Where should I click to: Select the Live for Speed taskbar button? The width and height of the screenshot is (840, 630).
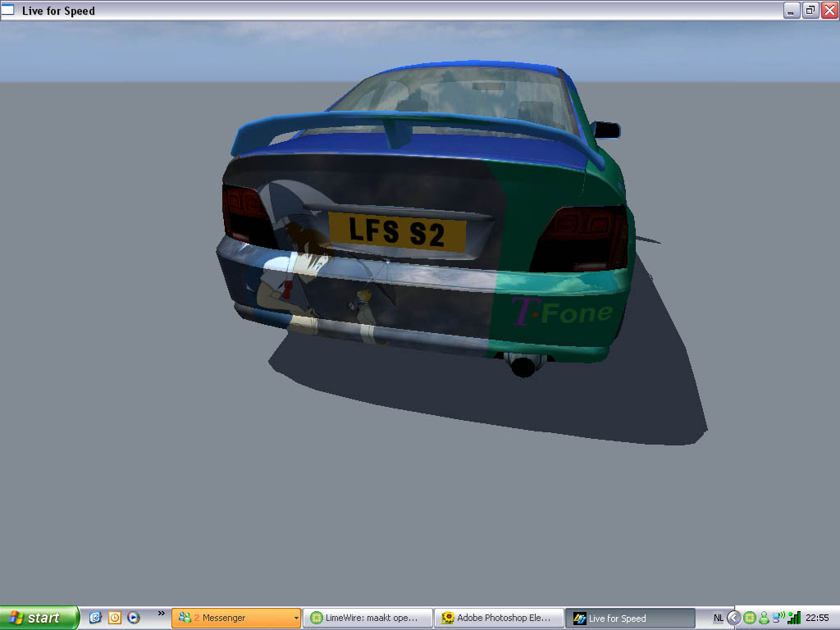click(631, 618)
